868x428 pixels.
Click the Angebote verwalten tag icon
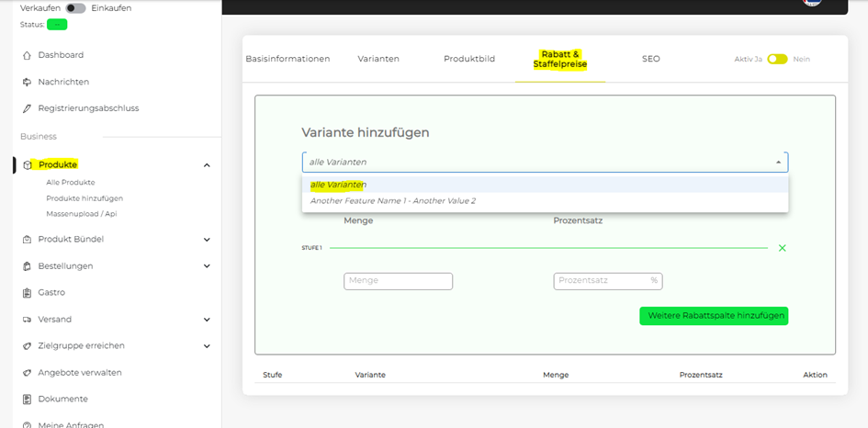pyautogui.click(x=27, y=373)
